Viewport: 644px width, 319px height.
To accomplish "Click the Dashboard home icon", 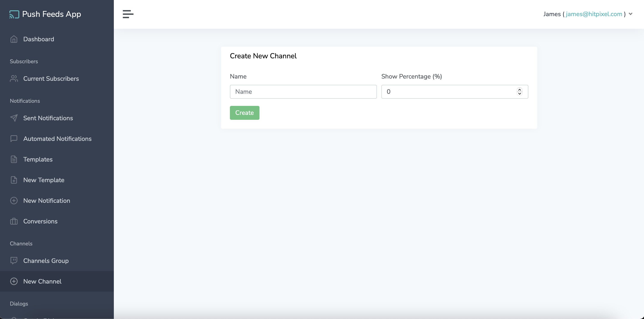I will pyautogui.click(x=14, y=39).
